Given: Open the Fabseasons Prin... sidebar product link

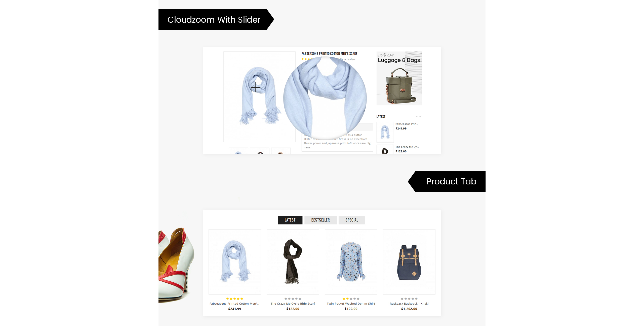Looking at the screenshot, I should (407, 124).
